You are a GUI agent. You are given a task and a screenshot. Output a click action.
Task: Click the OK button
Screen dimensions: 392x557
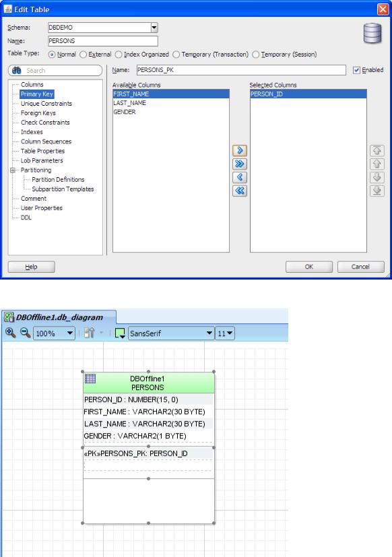click(x=309, y=267)
